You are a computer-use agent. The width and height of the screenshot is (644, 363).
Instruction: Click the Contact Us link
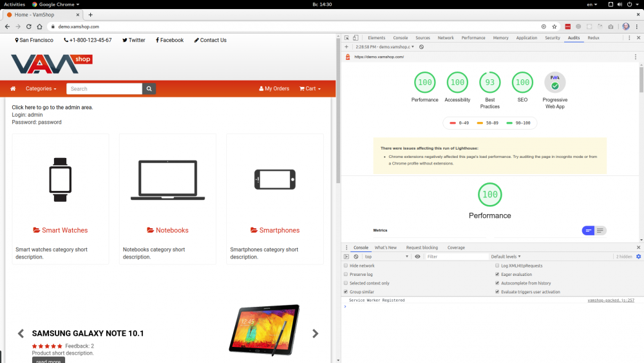tap(211, 40)
